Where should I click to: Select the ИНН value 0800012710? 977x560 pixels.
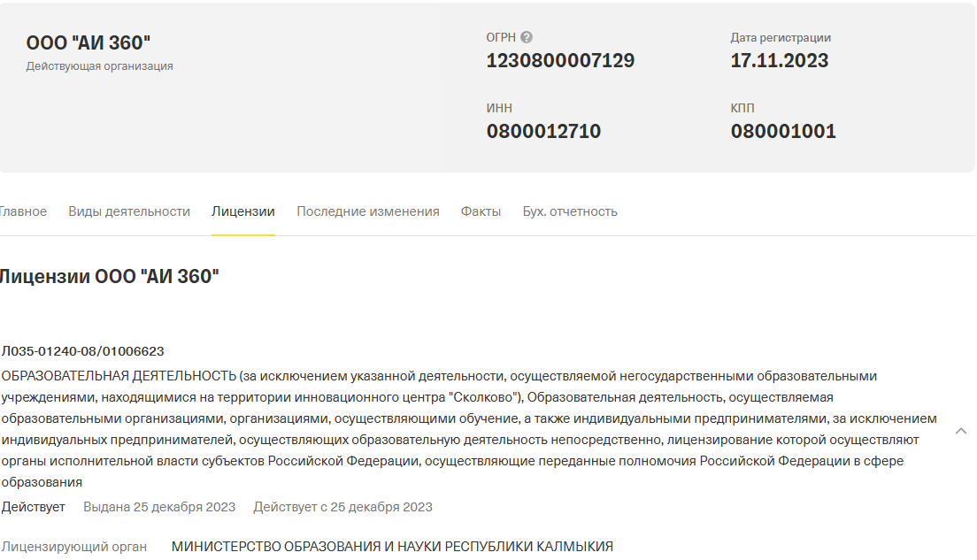[543, 130]
